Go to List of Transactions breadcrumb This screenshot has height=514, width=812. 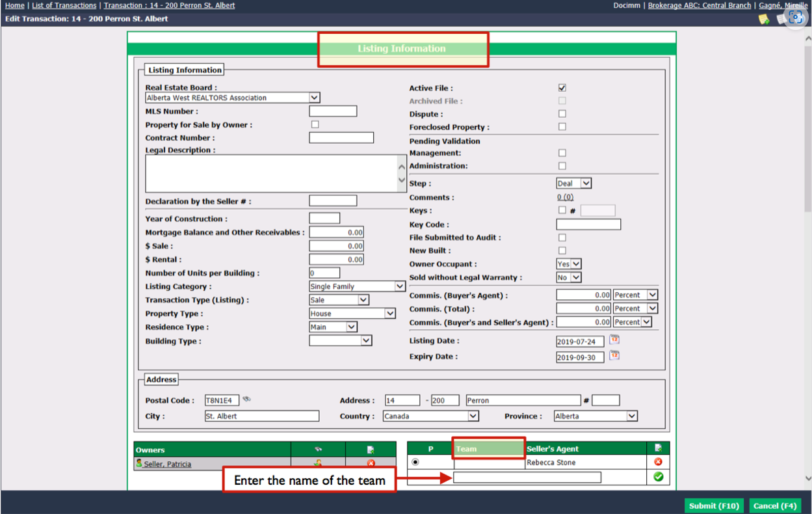[64, 5]
